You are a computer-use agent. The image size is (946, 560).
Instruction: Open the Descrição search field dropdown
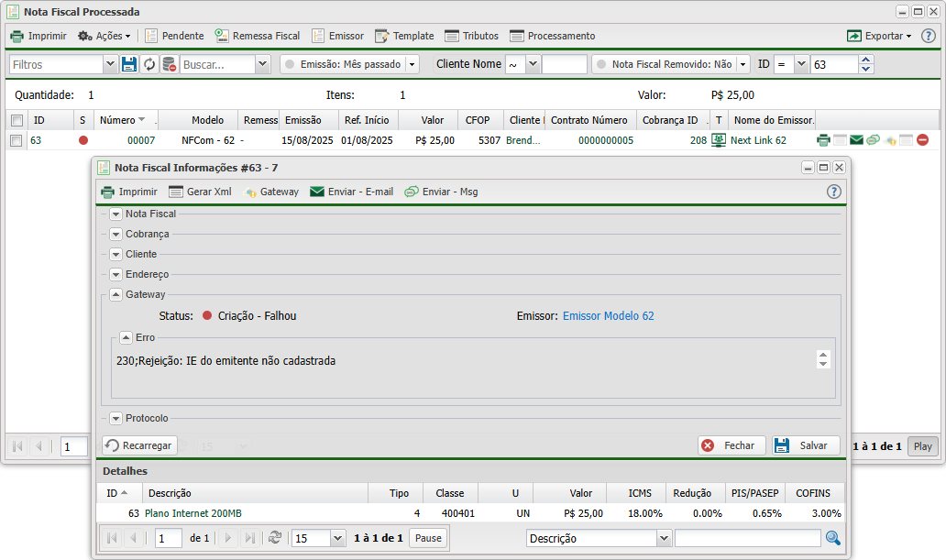pyautogui.click(x=664, y=538)
